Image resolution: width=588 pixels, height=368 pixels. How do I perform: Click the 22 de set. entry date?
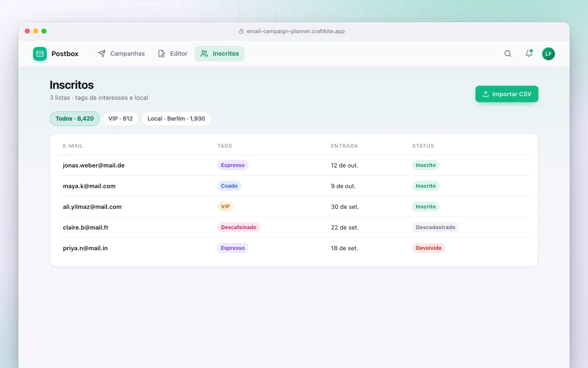coord(345,227)
